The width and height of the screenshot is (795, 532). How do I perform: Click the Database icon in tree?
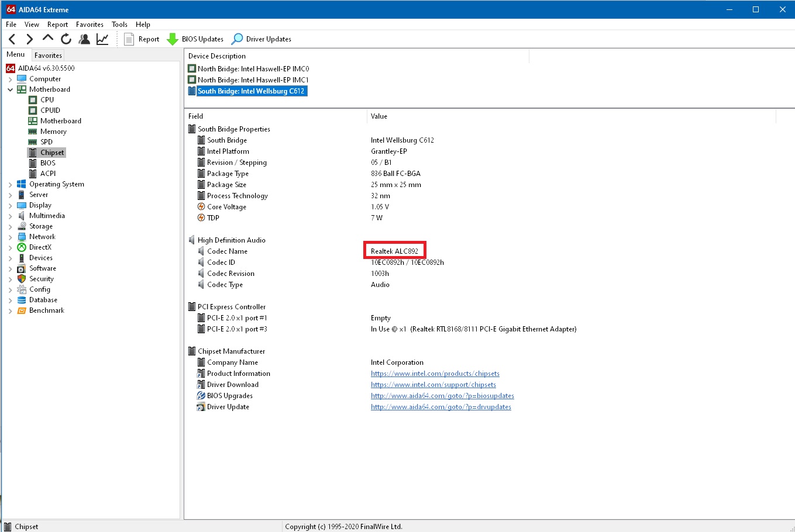[x=22, y=300]
